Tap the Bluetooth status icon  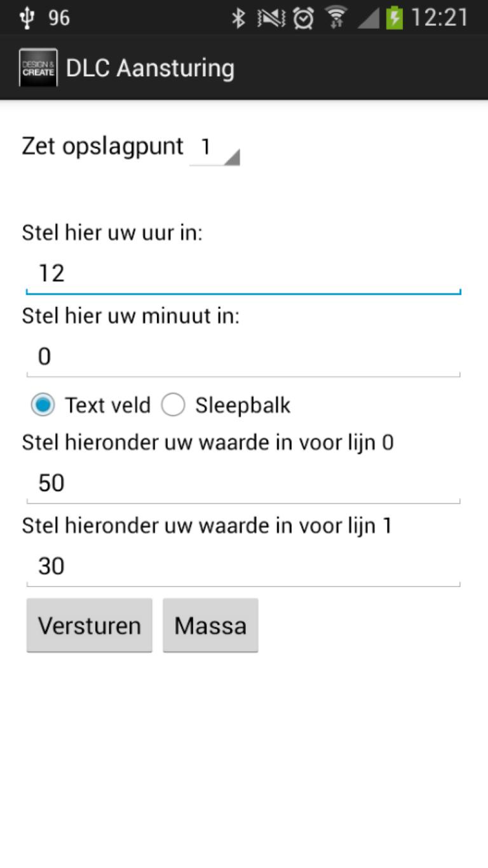pos(238,18)
